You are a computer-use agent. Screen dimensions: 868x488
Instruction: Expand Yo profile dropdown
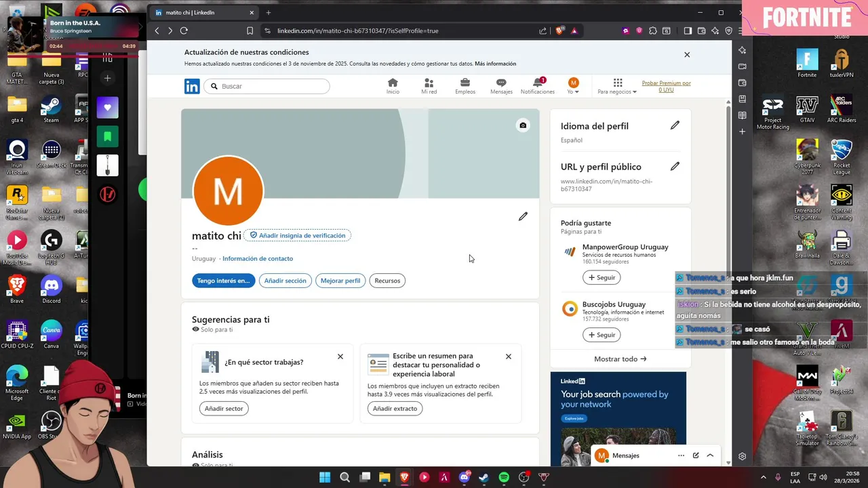click(574, 86)
